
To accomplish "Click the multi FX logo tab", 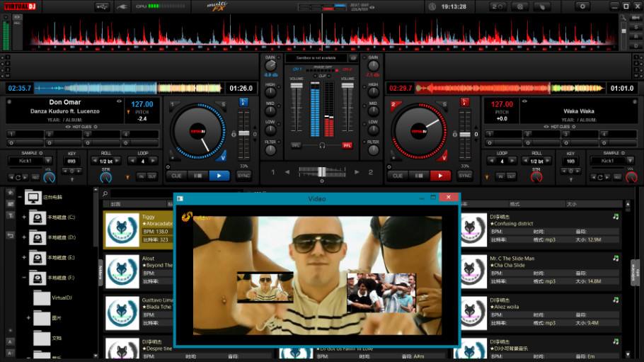I will pyautogui.click(x=217, y=6).
